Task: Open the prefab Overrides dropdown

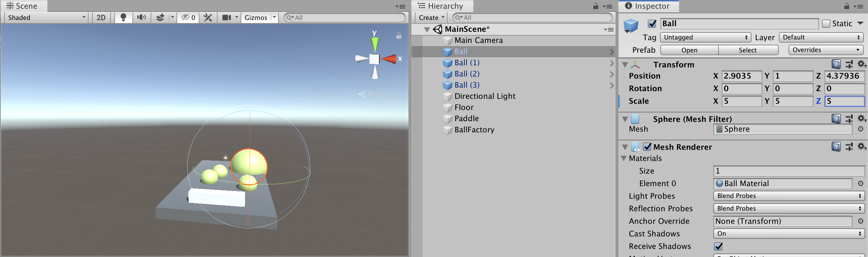Action: pos(826,50)
